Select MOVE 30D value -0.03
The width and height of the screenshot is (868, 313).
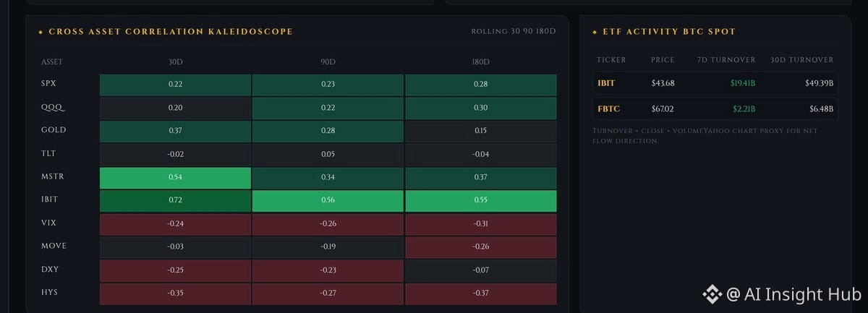(176, 247)
